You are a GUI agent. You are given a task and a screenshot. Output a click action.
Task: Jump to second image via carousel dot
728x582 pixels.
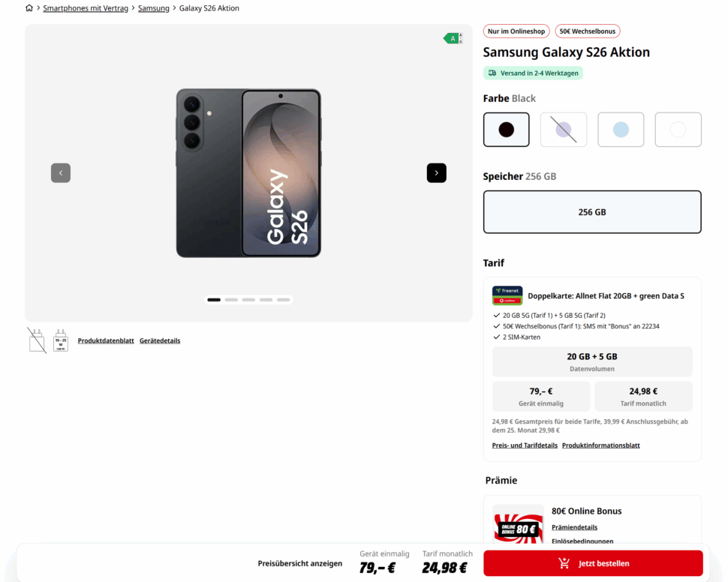[231, 300]
